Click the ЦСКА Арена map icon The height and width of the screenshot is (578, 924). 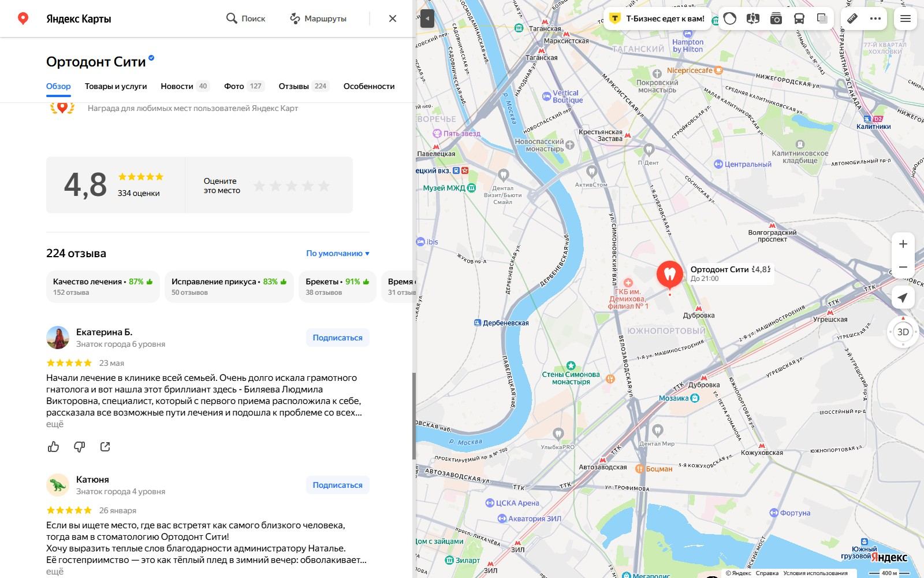pyautogui.click(x=490, y=503)
